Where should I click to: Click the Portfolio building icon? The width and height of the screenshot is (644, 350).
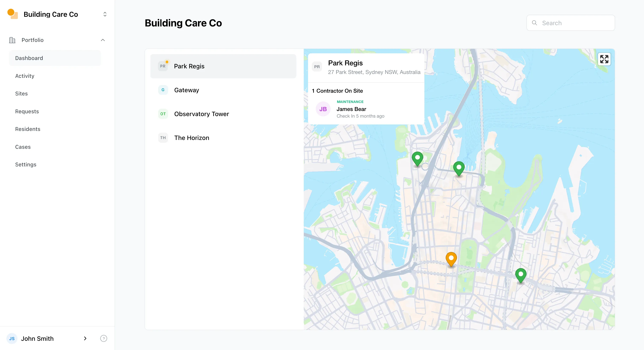click(12, 40)
